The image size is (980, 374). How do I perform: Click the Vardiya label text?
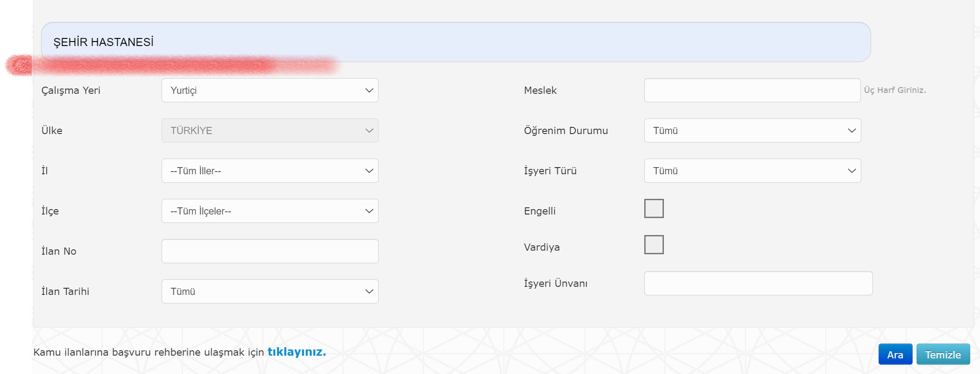point(542,248)
